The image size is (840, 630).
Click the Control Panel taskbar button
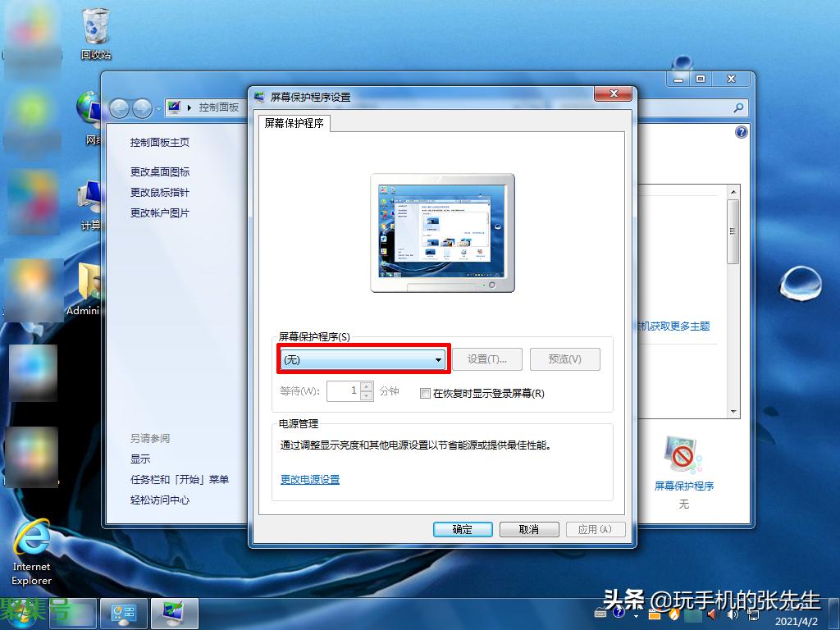[x=123, y=613]
